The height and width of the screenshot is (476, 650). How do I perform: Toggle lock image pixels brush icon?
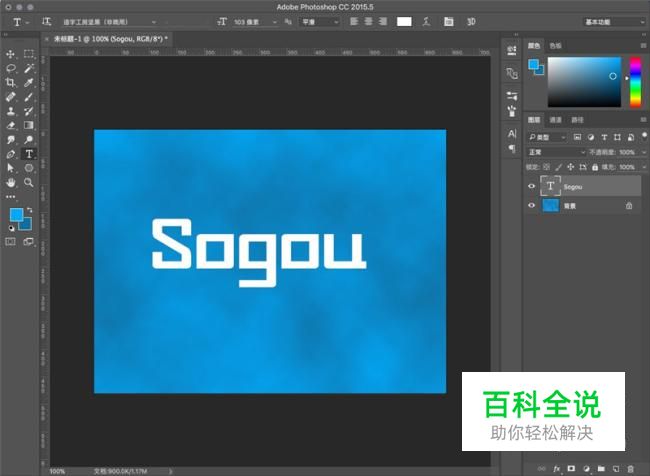click(559, 167)
